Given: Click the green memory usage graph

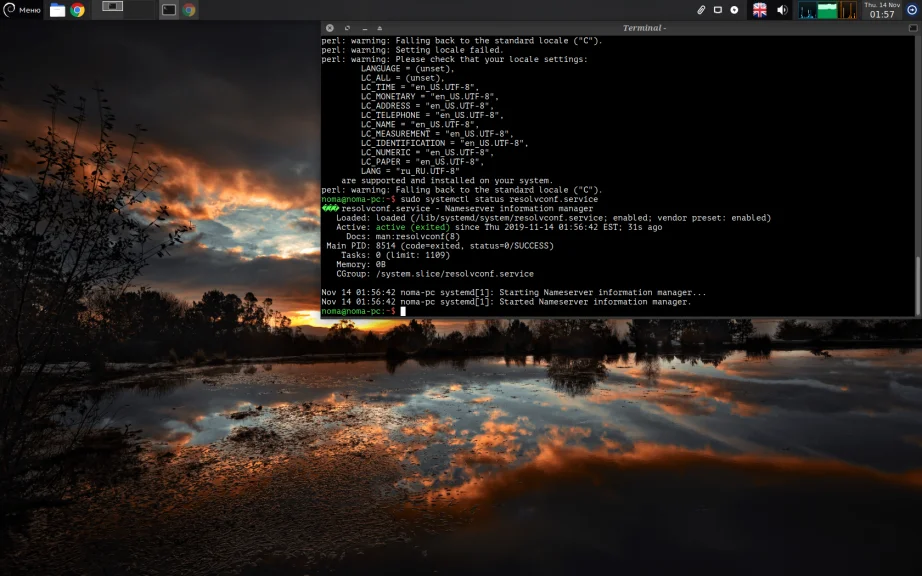Looking at the screenshot, I should [827, 10].
